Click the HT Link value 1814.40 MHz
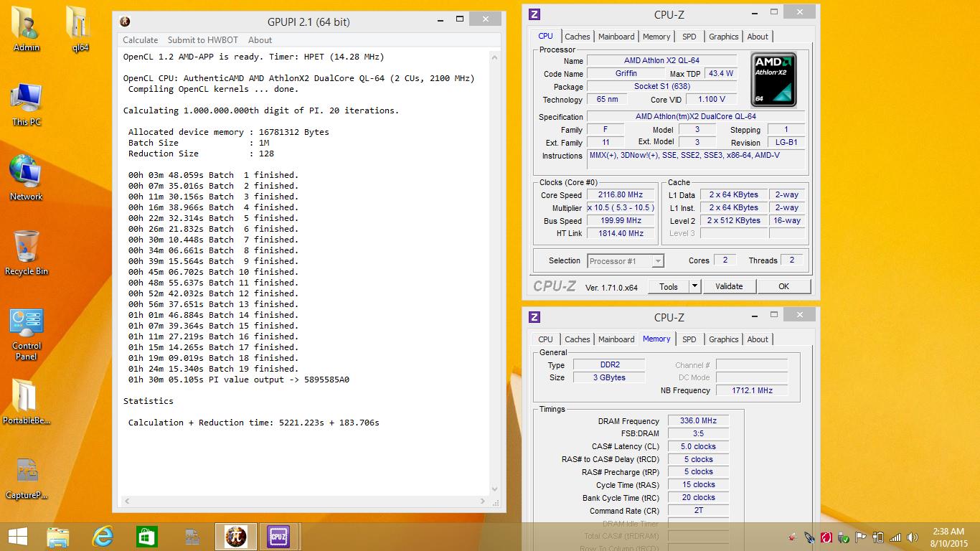Screen dimensions: 980x551 tap(621, 233)
